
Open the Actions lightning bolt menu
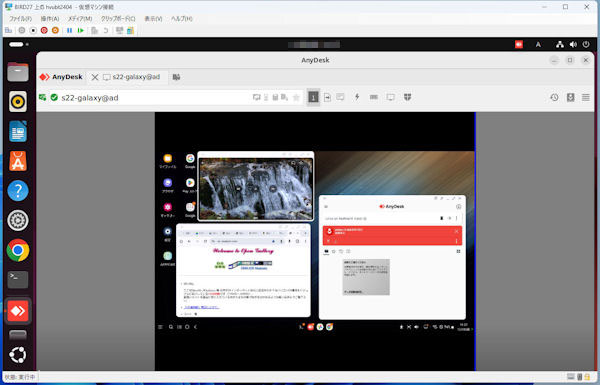pyautogui.click(x=357, y=97)
